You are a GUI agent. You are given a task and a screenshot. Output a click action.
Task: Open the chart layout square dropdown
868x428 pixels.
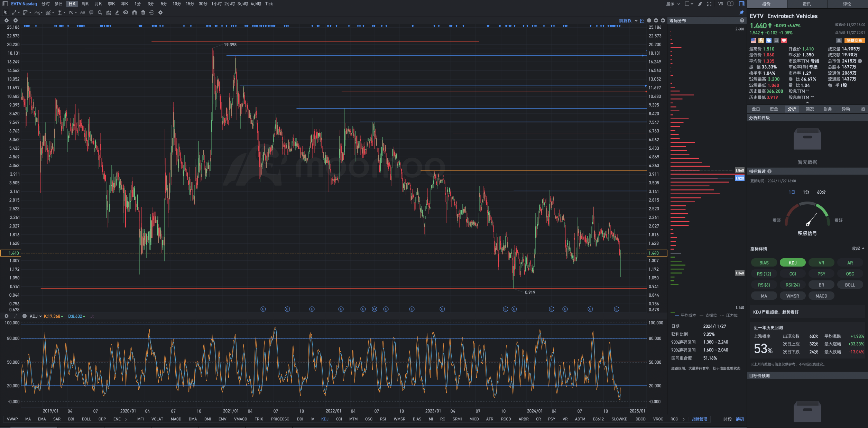pyautogui.click(x=689, y=4)
